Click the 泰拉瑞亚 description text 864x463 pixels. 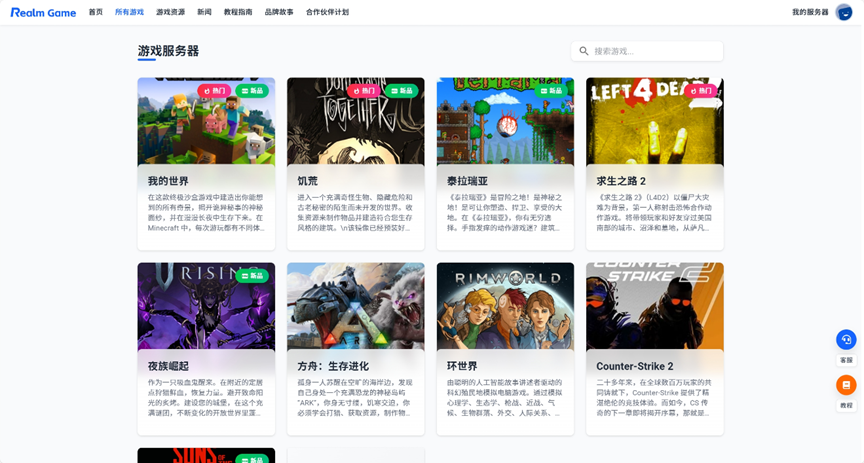coord(505,212)
